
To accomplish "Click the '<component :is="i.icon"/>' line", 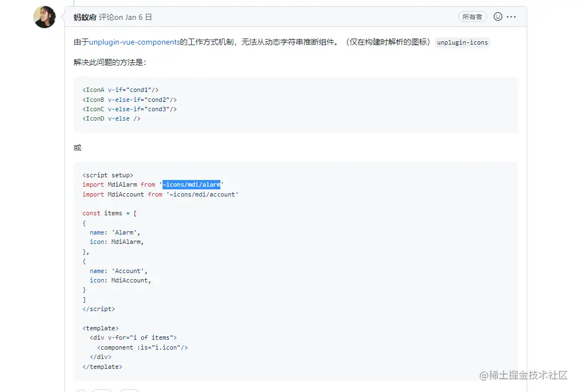I will [143, 347].
